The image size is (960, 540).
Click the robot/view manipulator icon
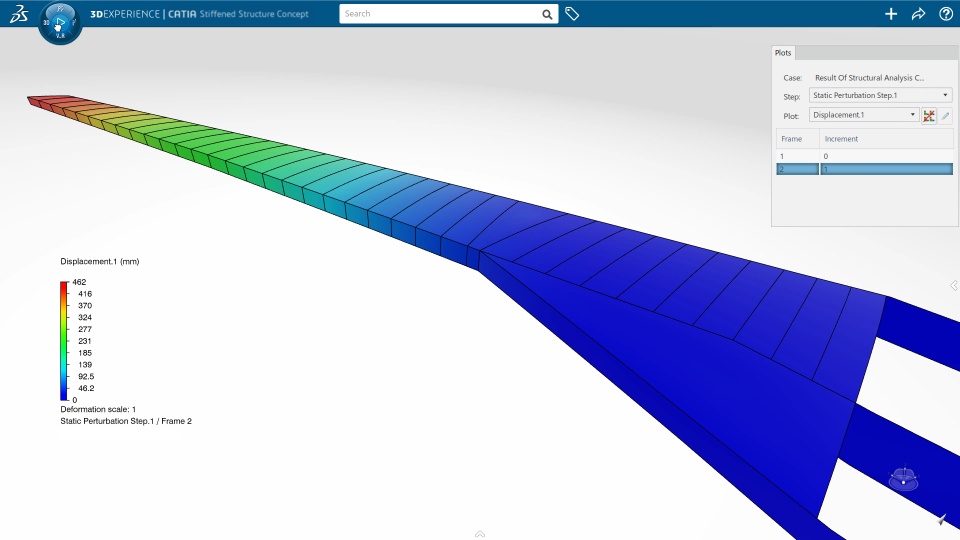(904, 478)
